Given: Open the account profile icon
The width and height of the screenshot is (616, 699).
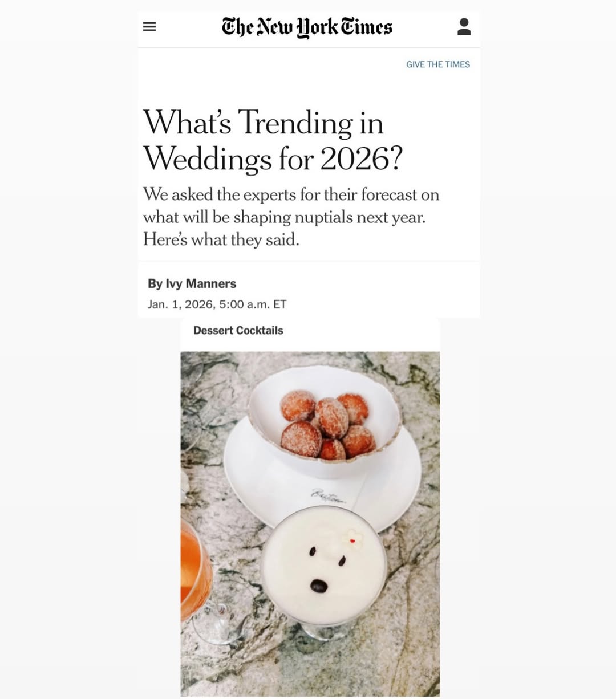Looking at the screenshot, I should (x=464, y=27).
